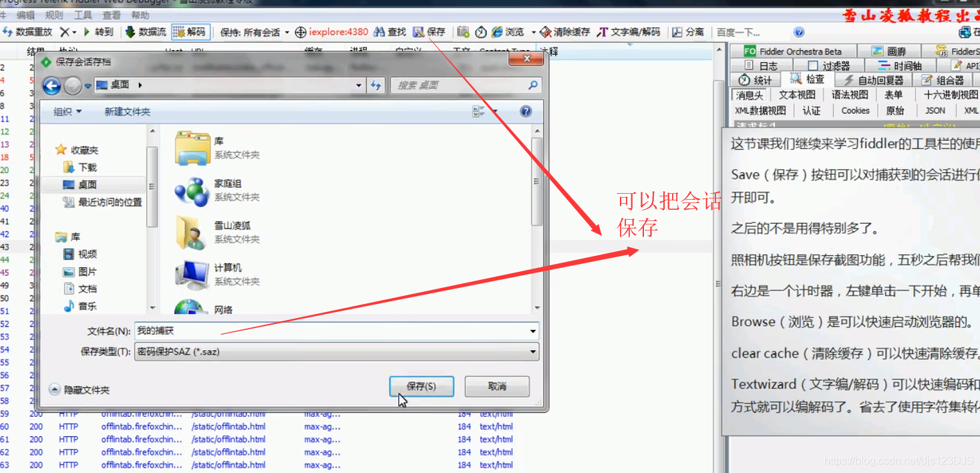Select the 计算机 item
The height and width of the screenshot is (473, 980).
point(217,275)
